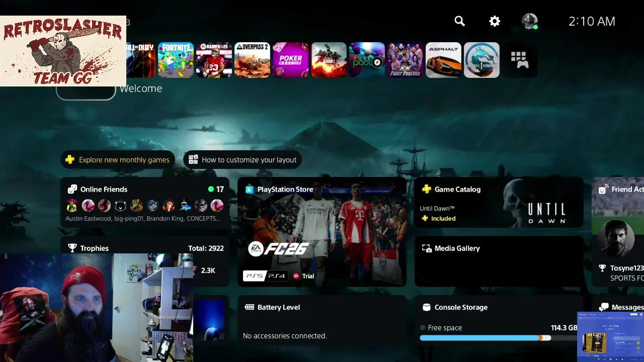The width and height of the screenshot is (644, 362).
Task: Open the Trophies widget header
Action: (95, 248)
